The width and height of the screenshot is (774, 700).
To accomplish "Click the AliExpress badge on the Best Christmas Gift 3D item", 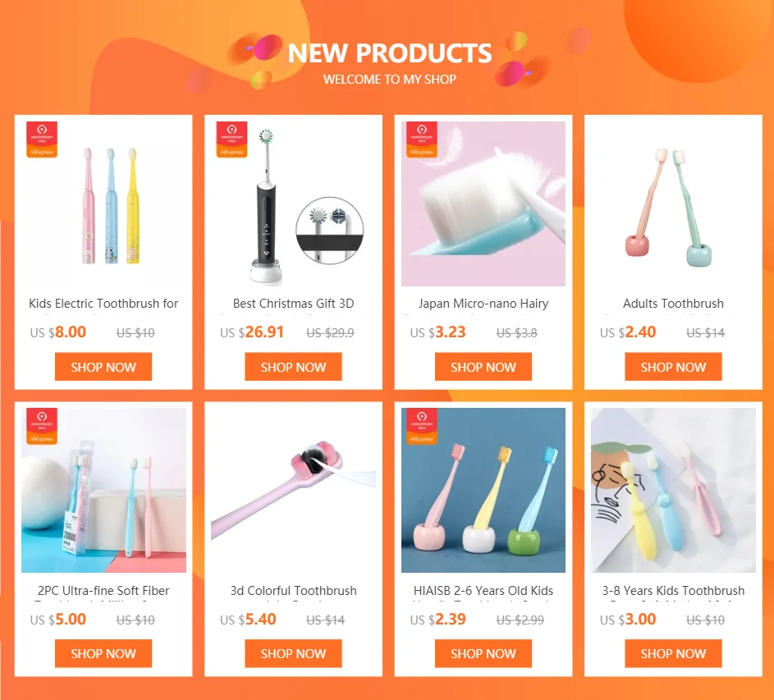I will (232, 140).
